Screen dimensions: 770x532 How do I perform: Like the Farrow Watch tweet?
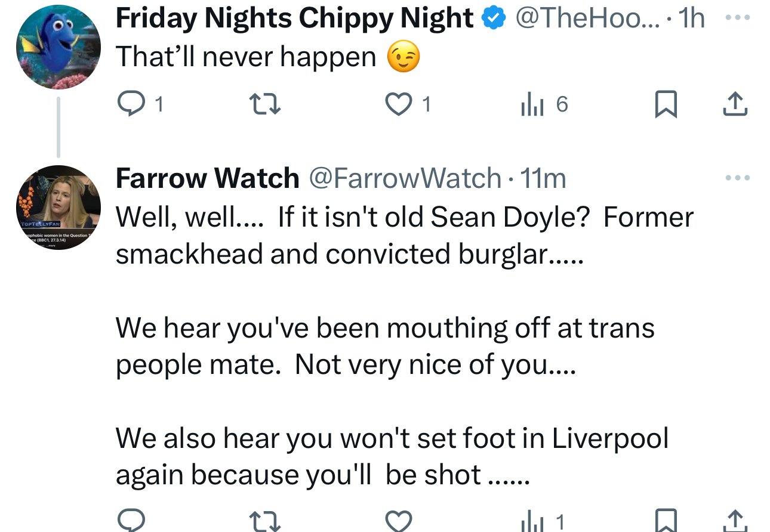click(398, 522)
